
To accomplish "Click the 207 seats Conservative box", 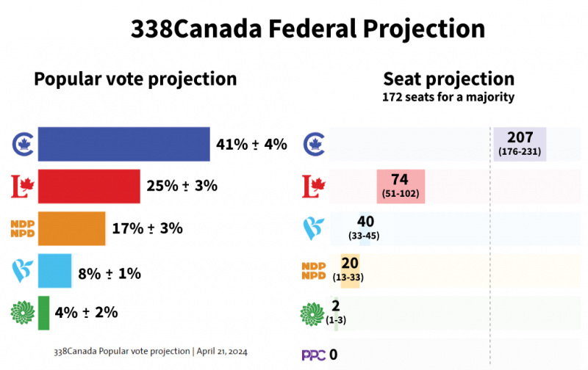I will coord(520,144).
